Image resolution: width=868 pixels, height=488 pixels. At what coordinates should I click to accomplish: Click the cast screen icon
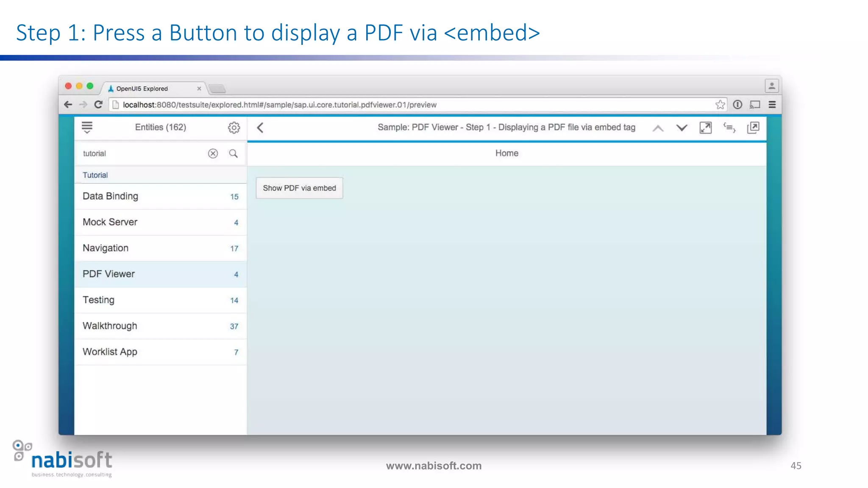(755, 105)
